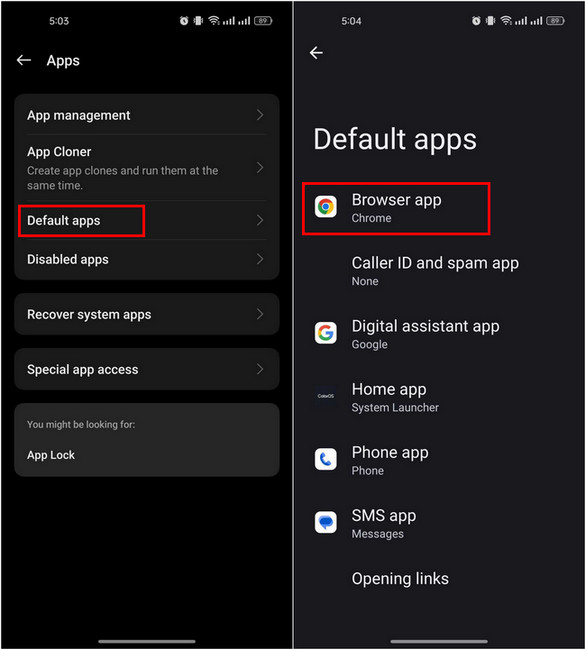This screenshot has height=650, width=586.
Task: Tap the Wi-Fi icon in left status bar
Action: (x=214, y=21)
